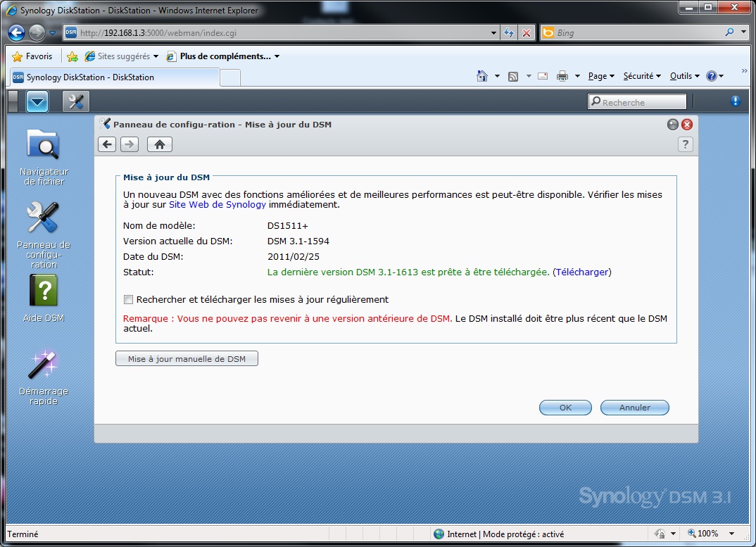Image resolution: width=756 pixels, height=547 pixels.
Task: Click the browser Forward arrow button
Action: tap(37, 33)
